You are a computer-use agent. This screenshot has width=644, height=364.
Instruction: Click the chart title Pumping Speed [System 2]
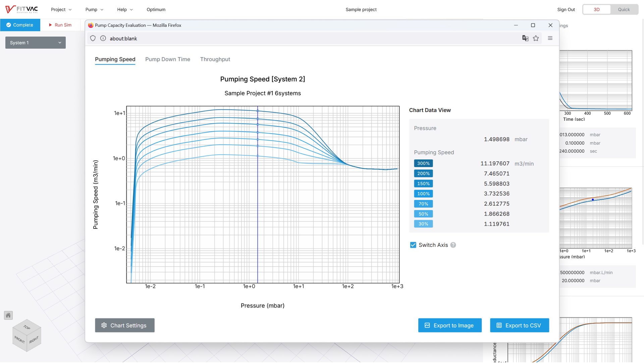tap(263, 79)
